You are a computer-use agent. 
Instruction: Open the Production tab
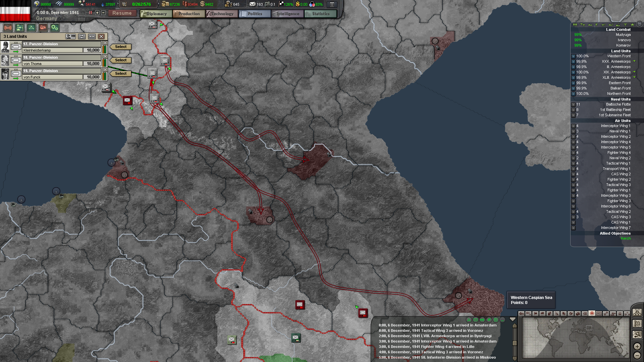[x=189, y=14]
